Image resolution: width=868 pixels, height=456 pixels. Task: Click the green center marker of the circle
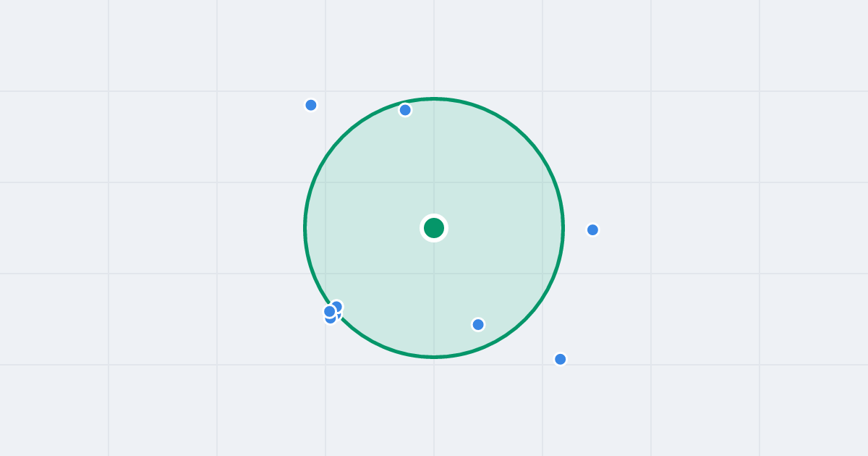pos(434,228)
